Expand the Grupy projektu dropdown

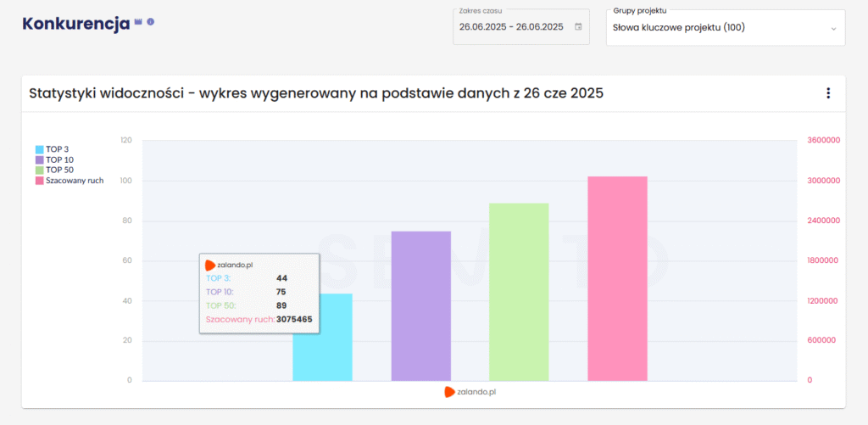click(x=726, y=27)
